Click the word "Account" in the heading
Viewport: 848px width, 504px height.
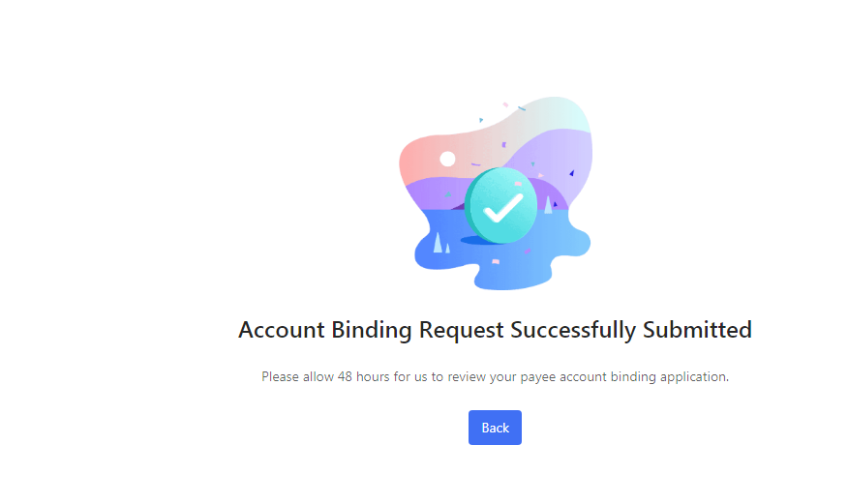click(x=282, y=330)
